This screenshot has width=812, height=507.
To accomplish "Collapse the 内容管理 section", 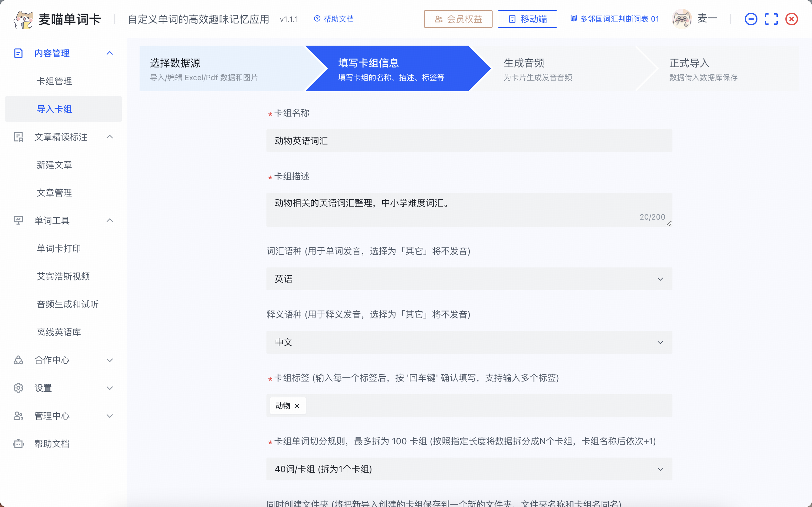I will pyautogui.click(x=110, y=53).
